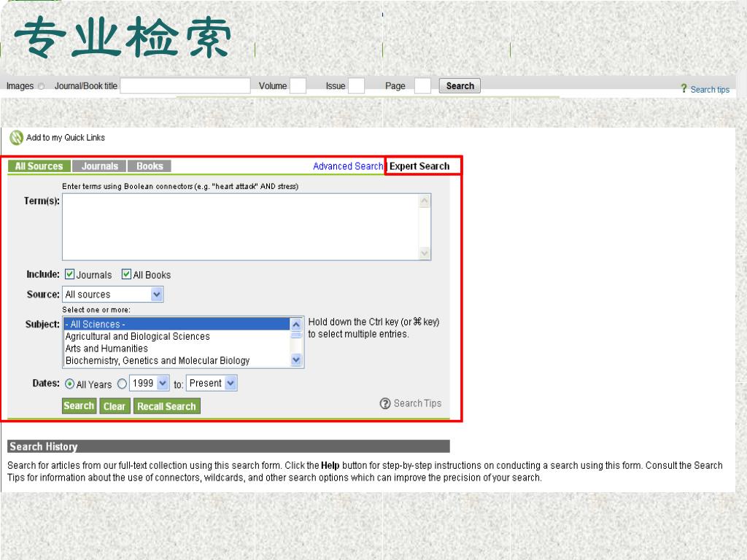Open the Search tips link at top right

710,90
